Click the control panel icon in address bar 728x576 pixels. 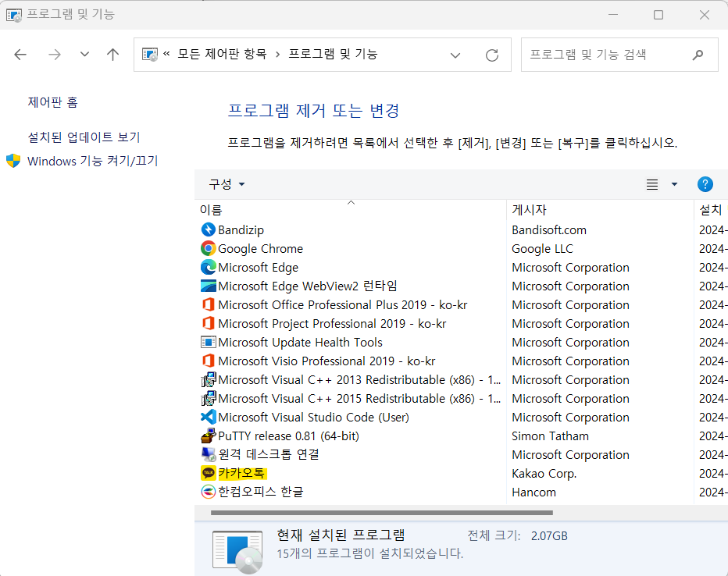[x=150, y=55]
